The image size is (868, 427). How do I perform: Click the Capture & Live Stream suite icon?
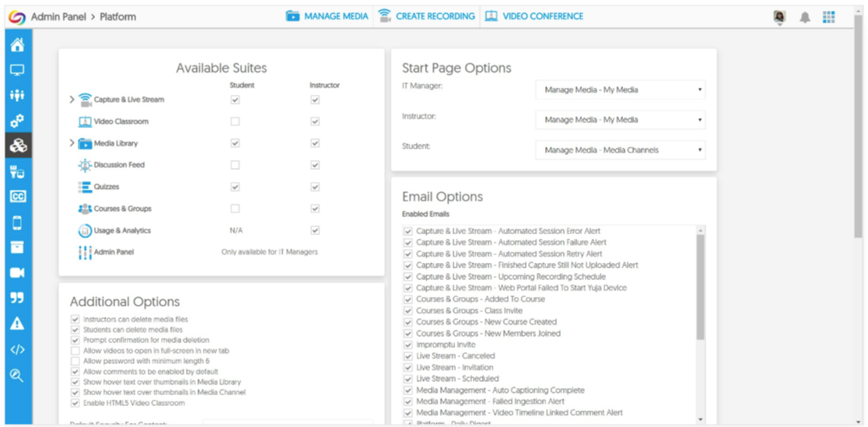[x=86, y=100]
